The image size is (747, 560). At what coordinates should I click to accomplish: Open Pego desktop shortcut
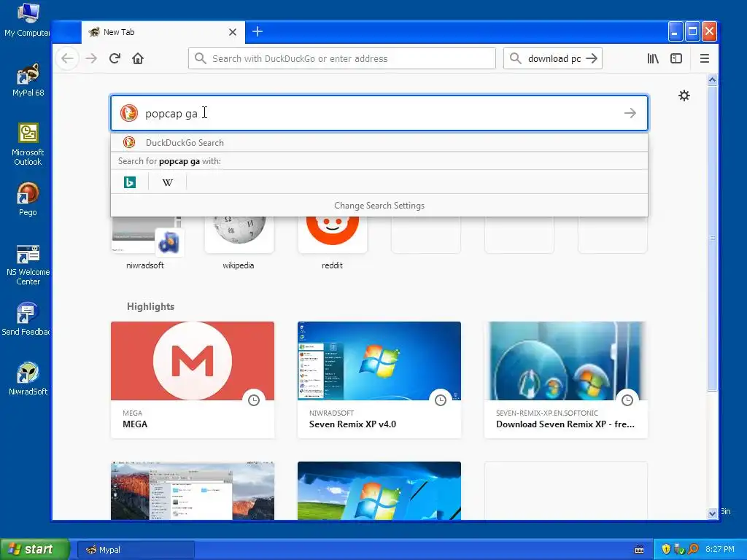[x=28, y=199]
